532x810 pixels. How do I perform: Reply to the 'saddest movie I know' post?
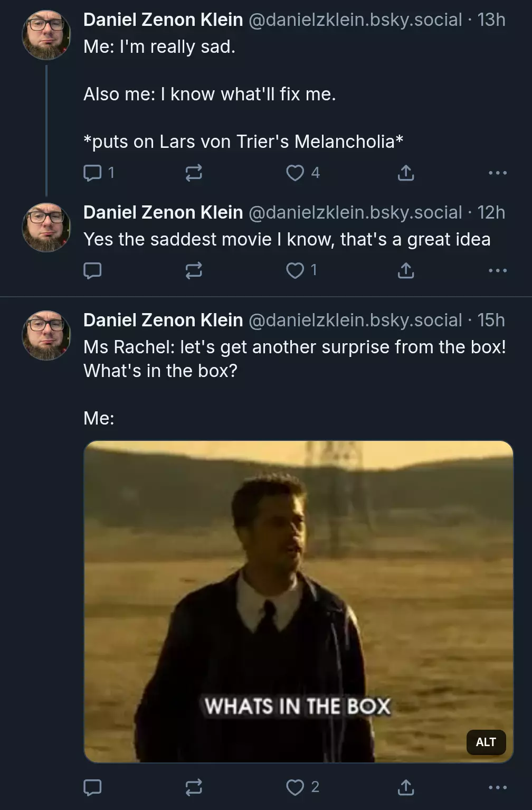(92, 270)
